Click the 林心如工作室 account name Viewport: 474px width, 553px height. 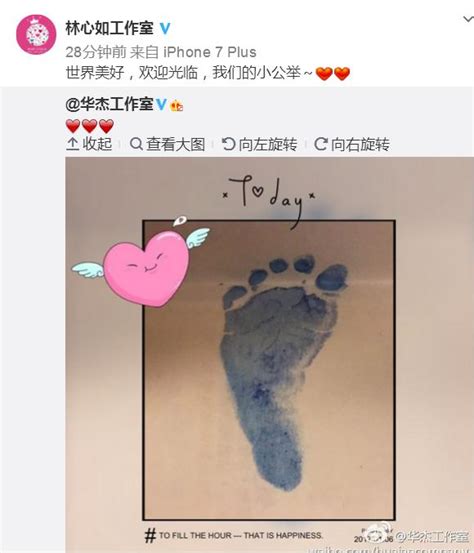pyautogui.click(x=109, y=28)
